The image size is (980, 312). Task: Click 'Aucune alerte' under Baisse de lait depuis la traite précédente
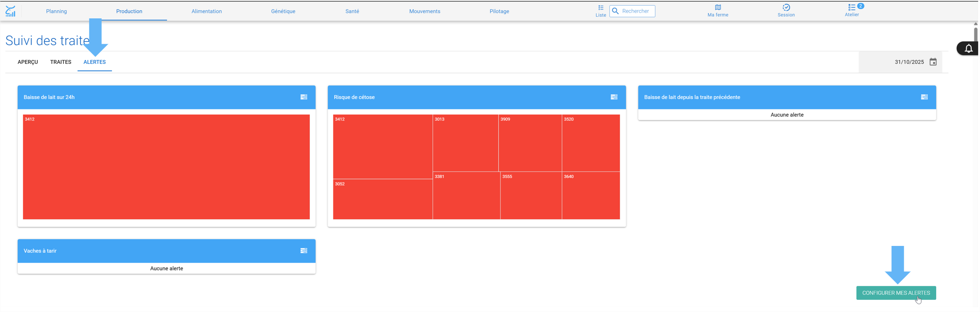coord(787,115)
